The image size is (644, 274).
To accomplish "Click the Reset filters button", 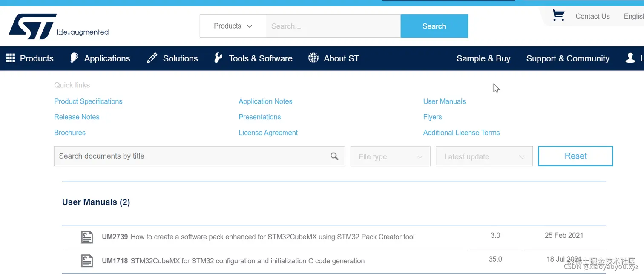I will point(575,156).
